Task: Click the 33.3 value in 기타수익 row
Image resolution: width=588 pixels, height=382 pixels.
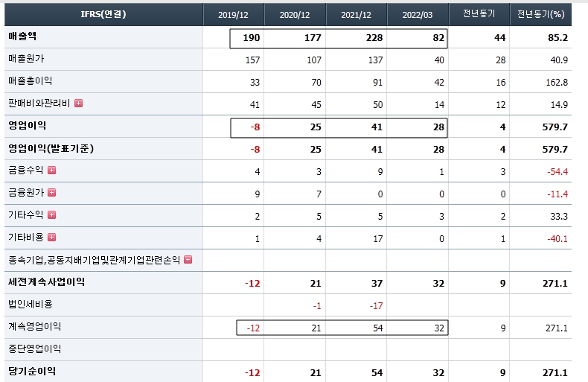Action: [559, 217]
